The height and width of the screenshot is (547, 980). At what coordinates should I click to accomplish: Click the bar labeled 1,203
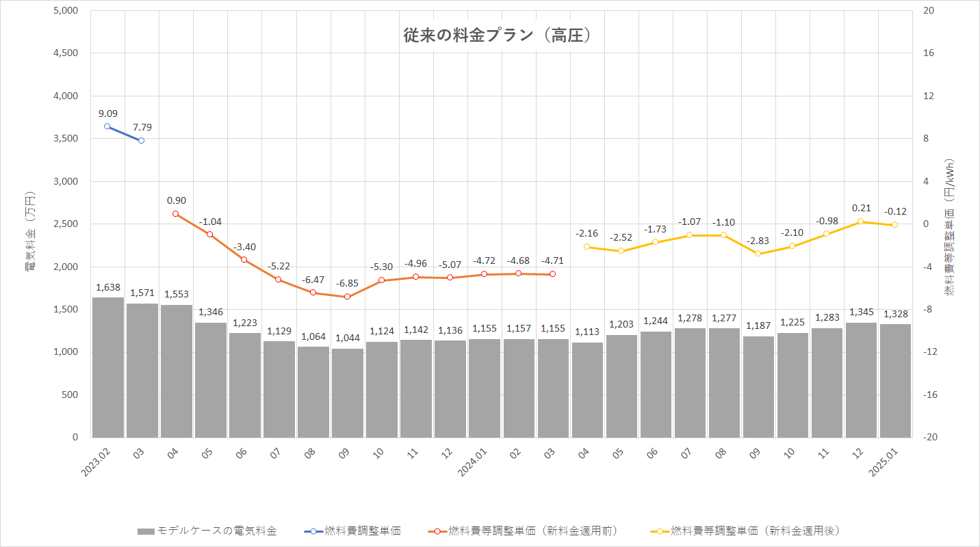(x=621, y=386)
